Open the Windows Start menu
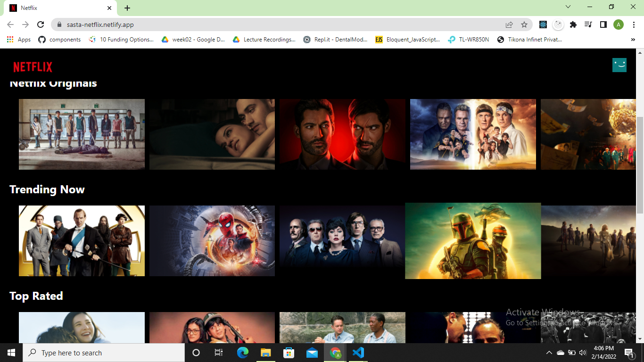This screenshot has height=362, width=644. pos(11,353)
